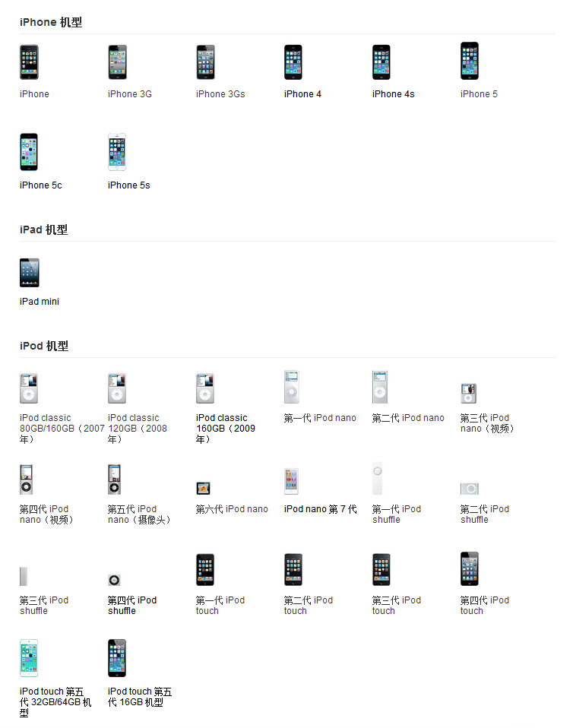Open the iPhone text link
573x728 pixels.
[34, 93]
